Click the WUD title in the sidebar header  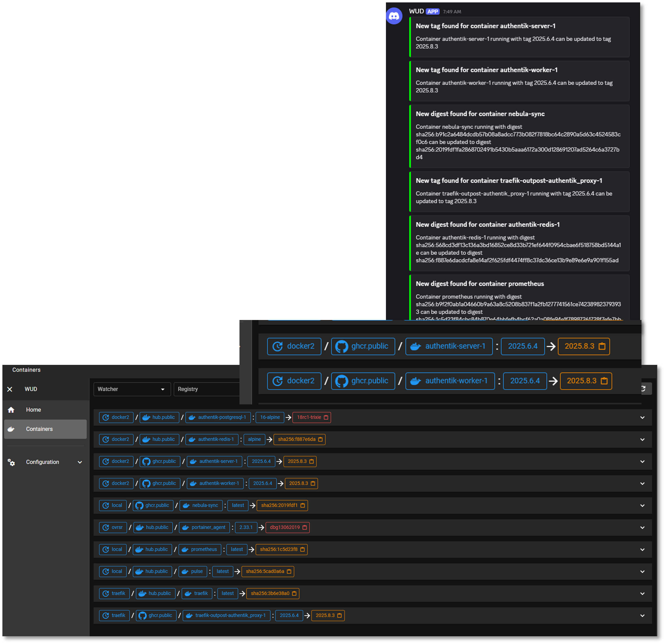point(31,389)
